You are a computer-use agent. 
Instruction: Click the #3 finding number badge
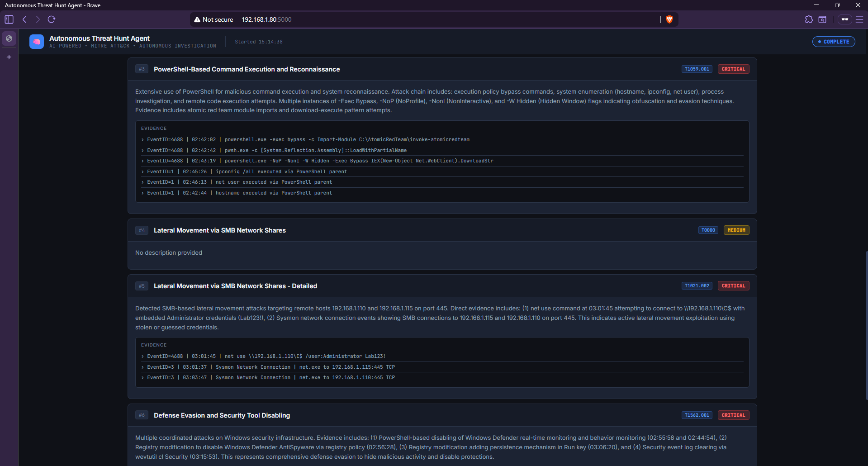coord(142,69)
